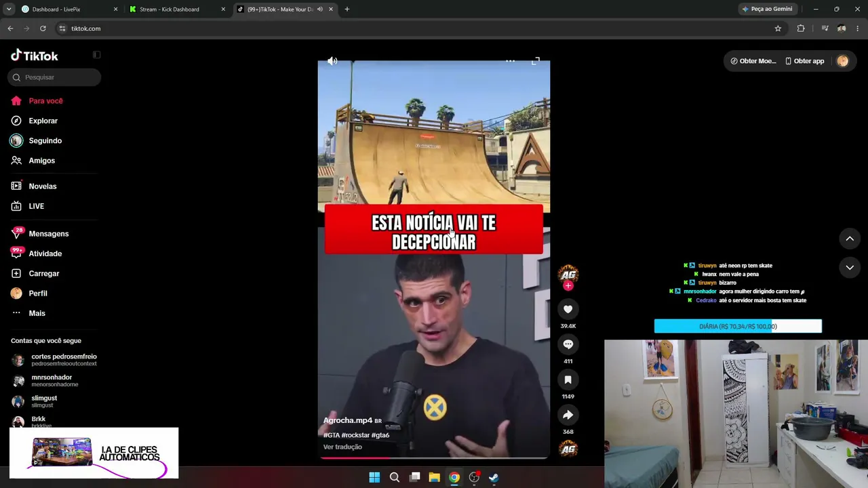Open the Chrome three-dot menu

pos(858,28)
